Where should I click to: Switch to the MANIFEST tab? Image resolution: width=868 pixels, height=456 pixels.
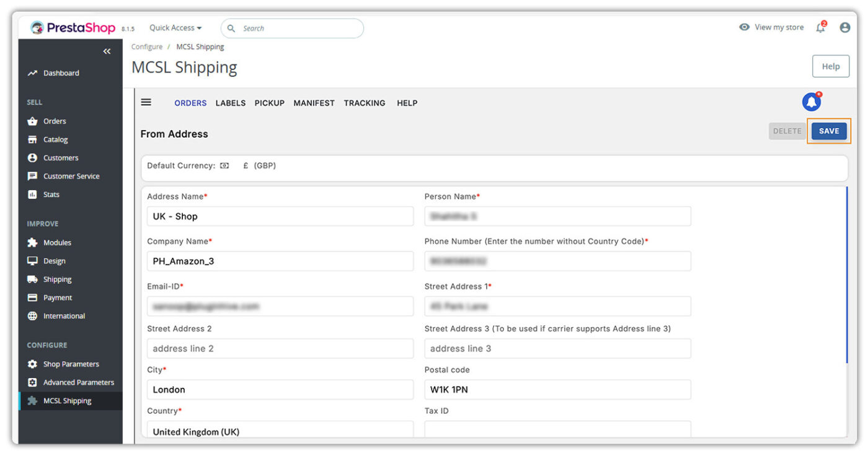(x=314, y=103)
